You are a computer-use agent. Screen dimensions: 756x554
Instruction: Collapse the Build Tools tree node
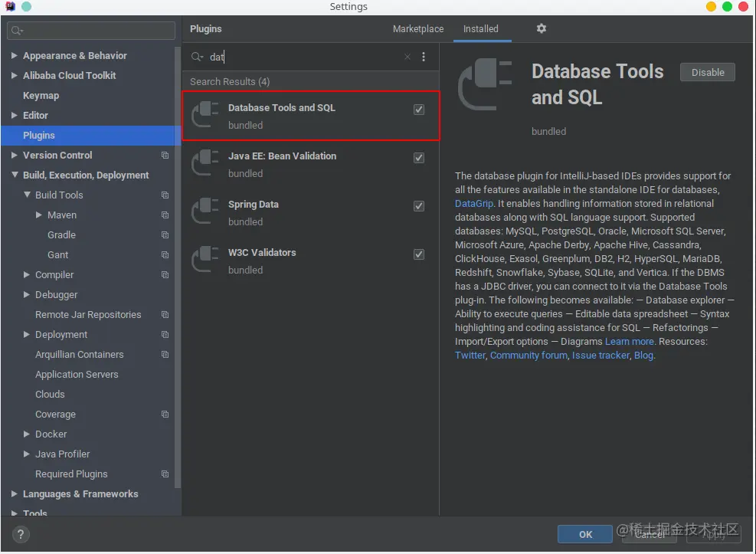click(27, 195)
